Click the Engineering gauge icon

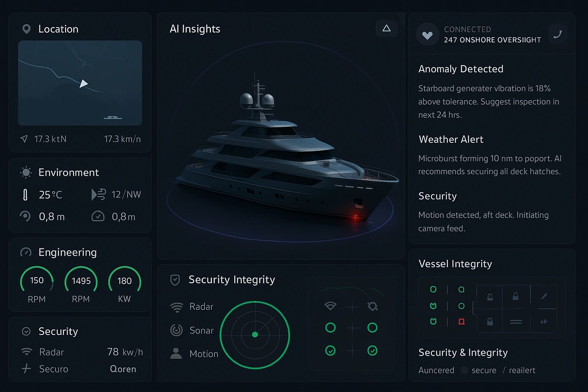(26, 252)
